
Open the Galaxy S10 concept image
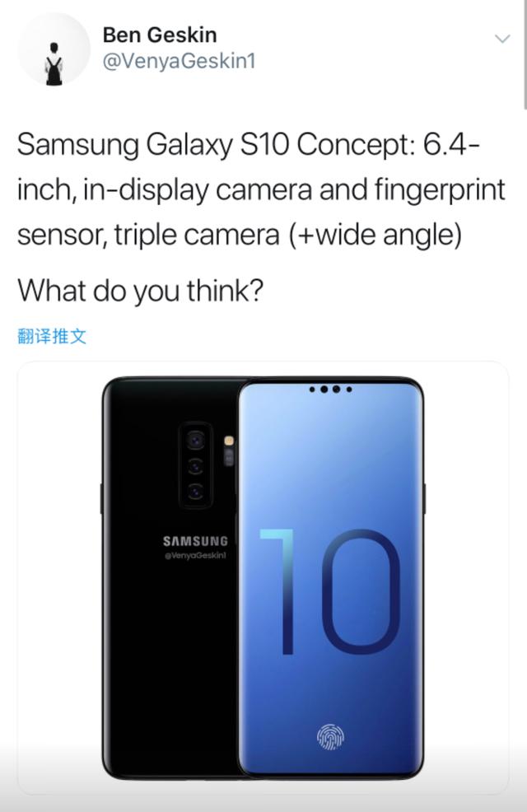(263, 577)
